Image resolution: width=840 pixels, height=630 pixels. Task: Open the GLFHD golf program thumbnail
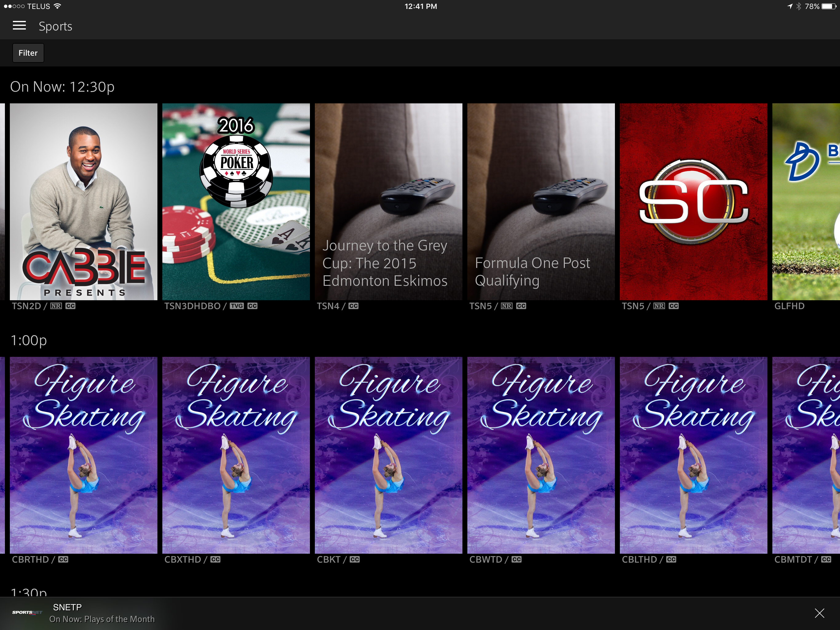pos(806,202)
